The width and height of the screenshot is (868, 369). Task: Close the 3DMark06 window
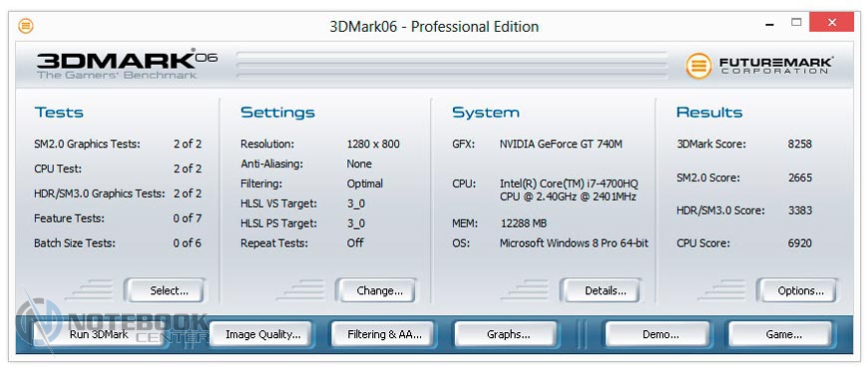(x=831, y=23)
